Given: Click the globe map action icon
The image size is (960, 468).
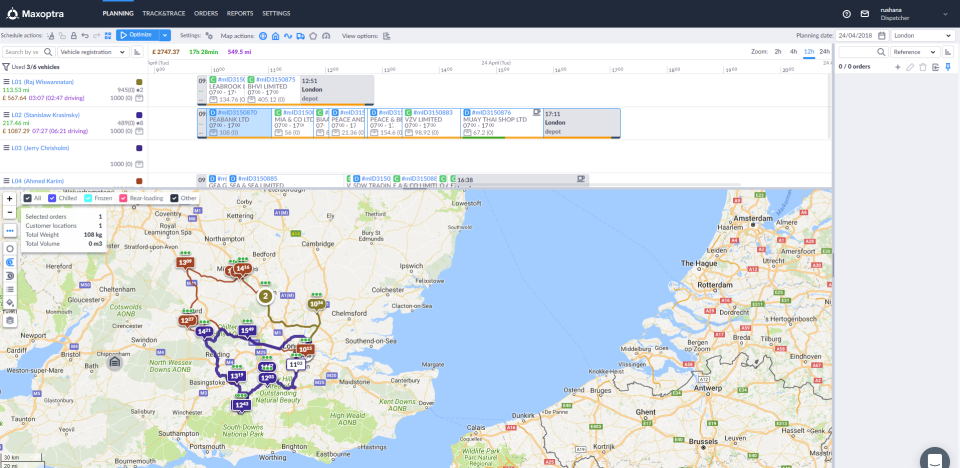Looking at the screenshot, I should (263, 36).
